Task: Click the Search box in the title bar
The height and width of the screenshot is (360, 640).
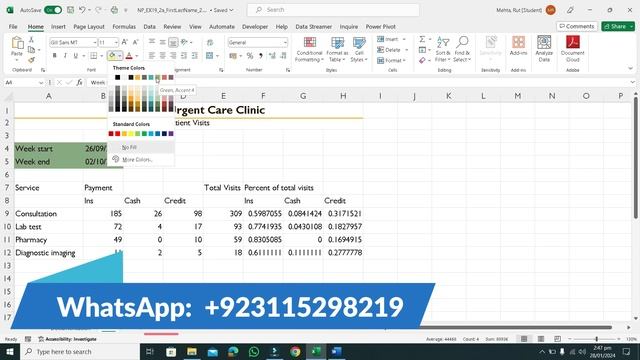Action: click(333, 10)
